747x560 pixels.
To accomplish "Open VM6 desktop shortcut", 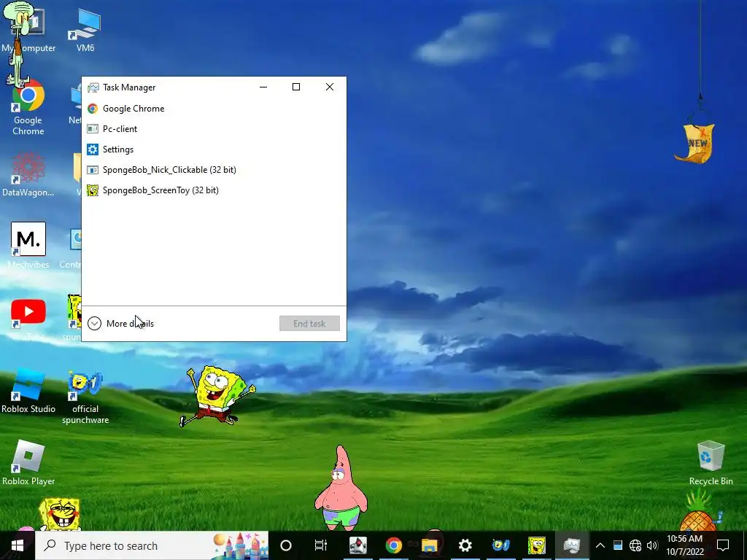I will click(85, 30).
